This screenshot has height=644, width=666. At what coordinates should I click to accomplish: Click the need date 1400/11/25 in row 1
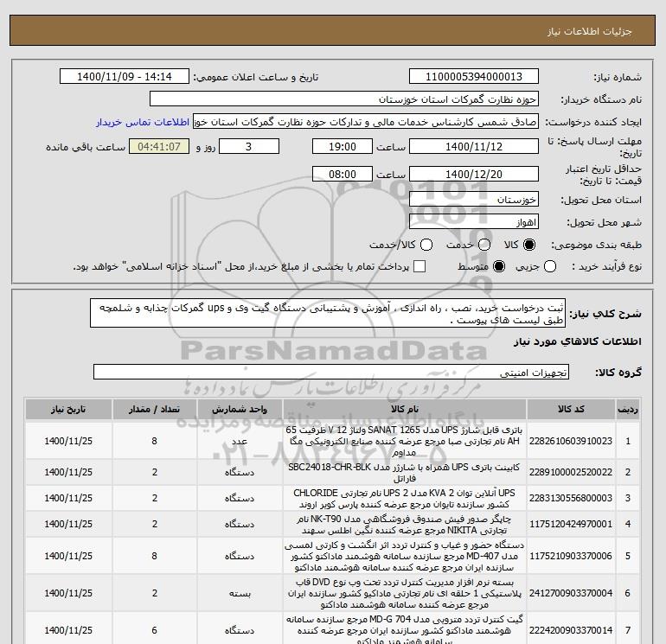coord(68,441)
